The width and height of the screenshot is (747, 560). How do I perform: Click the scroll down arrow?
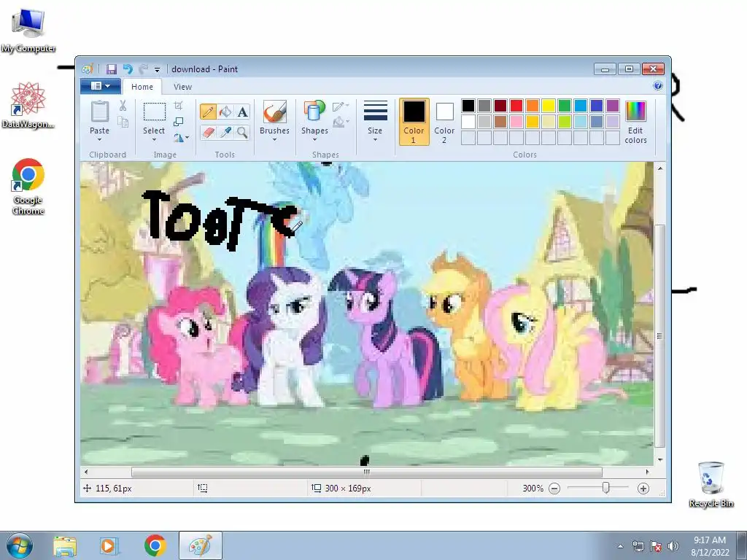coord(659,459)
